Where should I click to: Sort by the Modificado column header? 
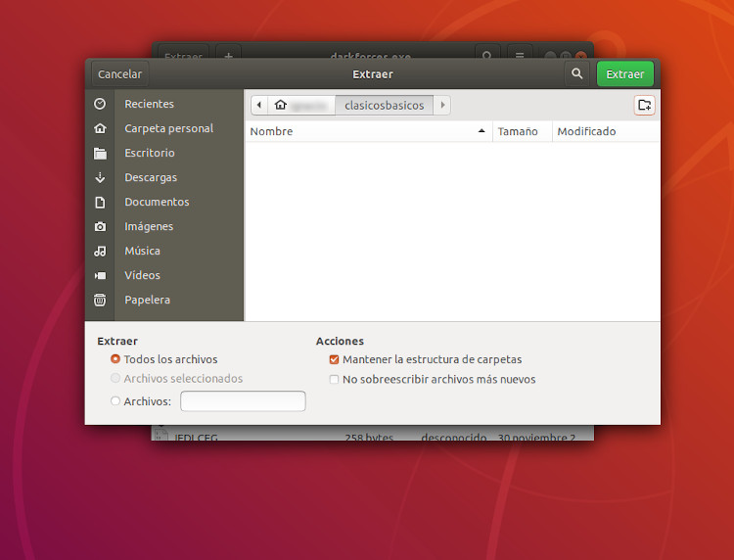point(606,131)
